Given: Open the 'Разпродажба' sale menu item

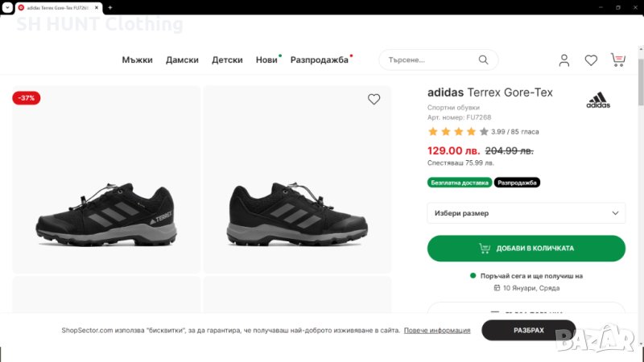Looking at the screenshot, I should (x=319, y=60).
